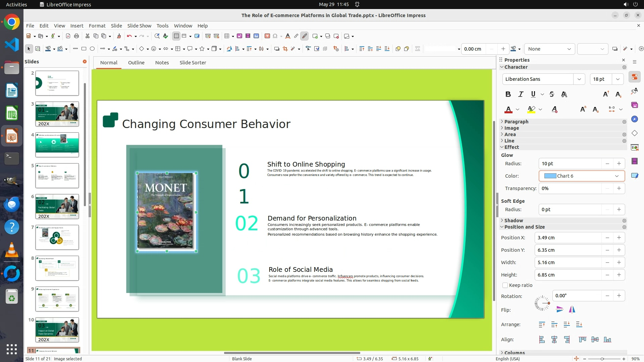Open the Slide Show menu
The height and width of the screenshot is (362, 644).
tap(139, 25)
